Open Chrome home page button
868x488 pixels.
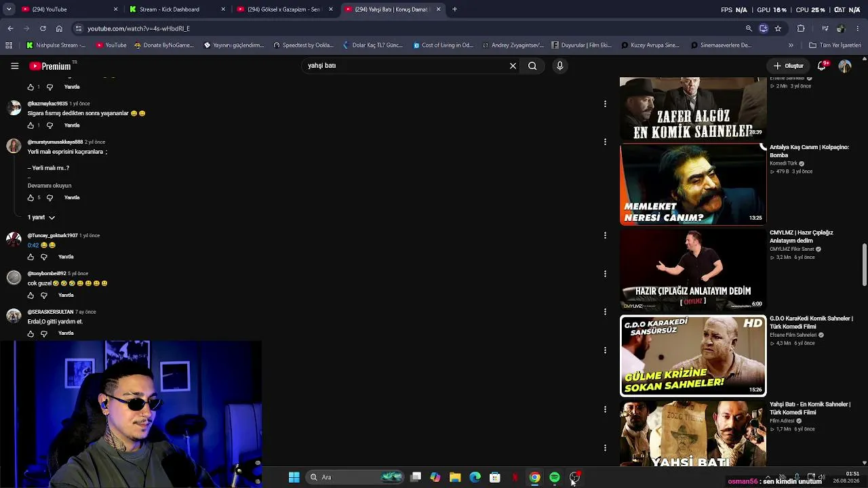59,28
